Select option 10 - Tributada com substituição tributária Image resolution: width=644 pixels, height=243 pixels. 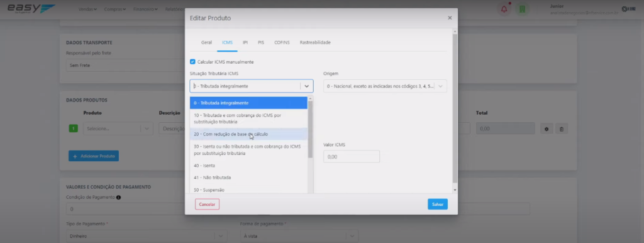248,118
